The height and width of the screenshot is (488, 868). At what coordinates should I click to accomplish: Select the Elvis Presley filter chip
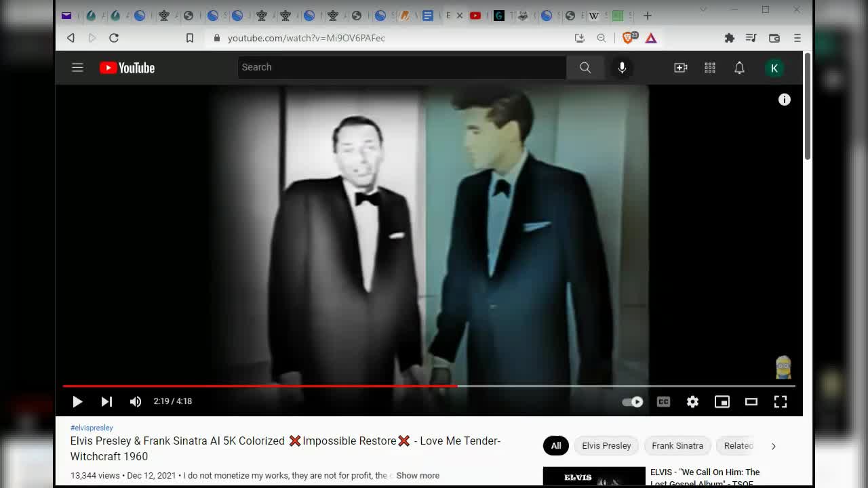pyautogui.click(x=606, y=445)
